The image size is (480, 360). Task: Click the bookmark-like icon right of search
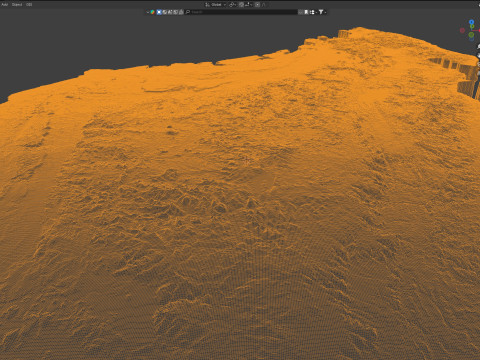pyautogui.click(x=306, y=12)
